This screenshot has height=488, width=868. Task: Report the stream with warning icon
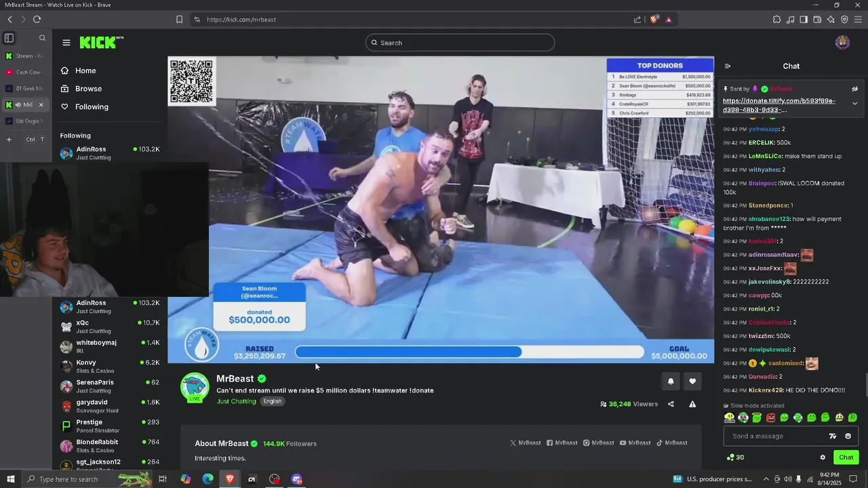[692, 404]
